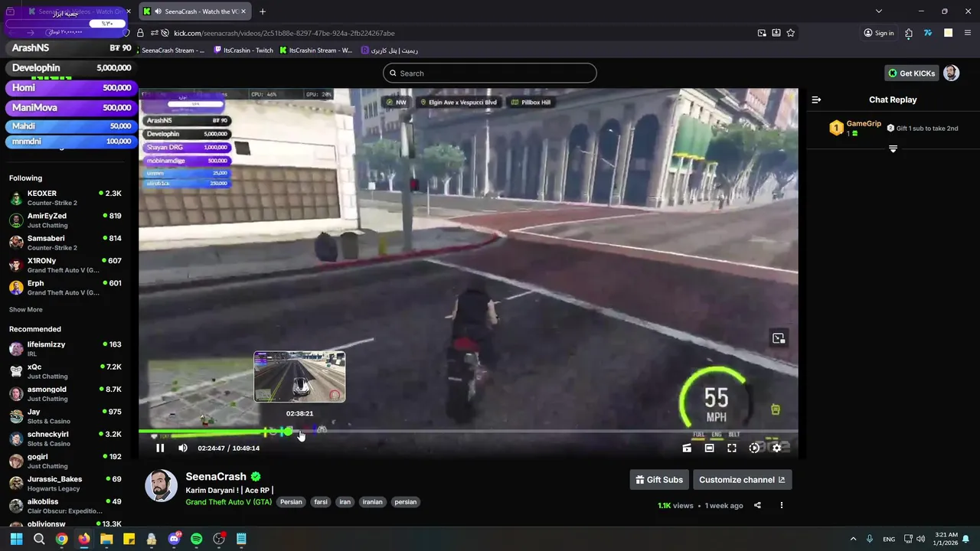Open SeenaCrash channel name link
The image size is (980, 551).
coord(217,477)
